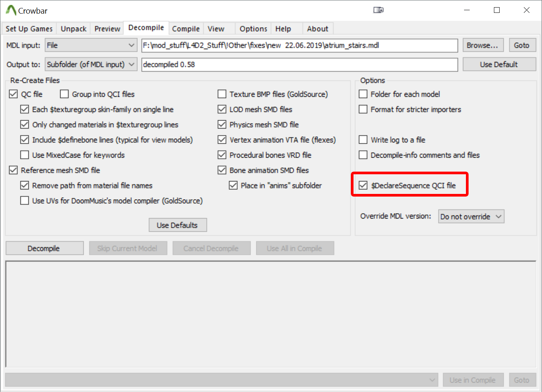Toggle Bone animation SMD files checkbox

[222, 170]
